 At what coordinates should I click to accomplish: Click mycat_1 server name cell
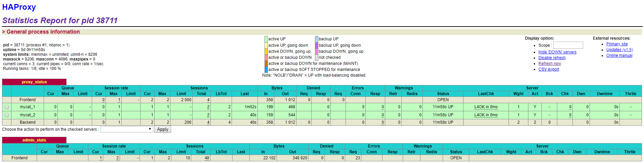[x=28, y=107]
